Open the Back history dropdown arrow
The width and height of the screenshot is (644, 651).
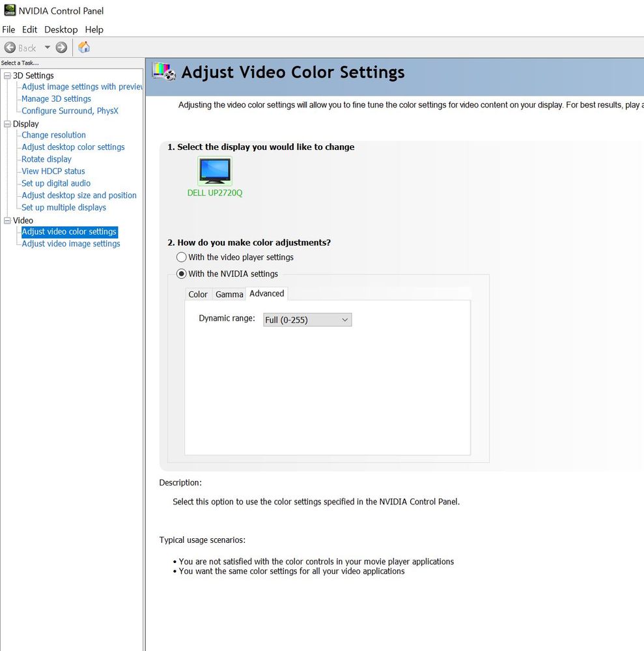[x=48, y=48]
